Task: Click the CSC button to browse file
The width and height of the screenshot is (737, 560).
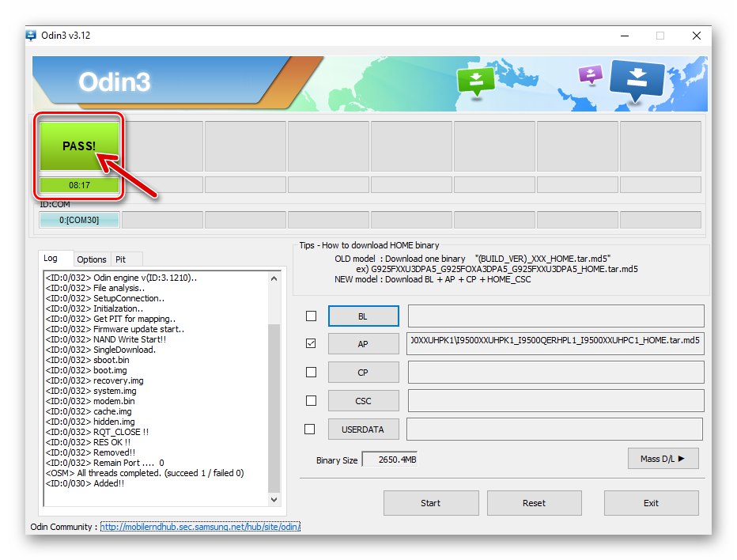Action: [x=363, y=400]
